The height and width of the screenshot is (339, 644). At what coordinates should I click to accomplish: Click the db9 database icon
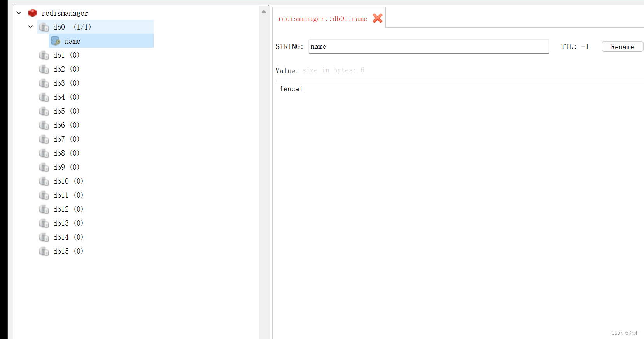44,167
